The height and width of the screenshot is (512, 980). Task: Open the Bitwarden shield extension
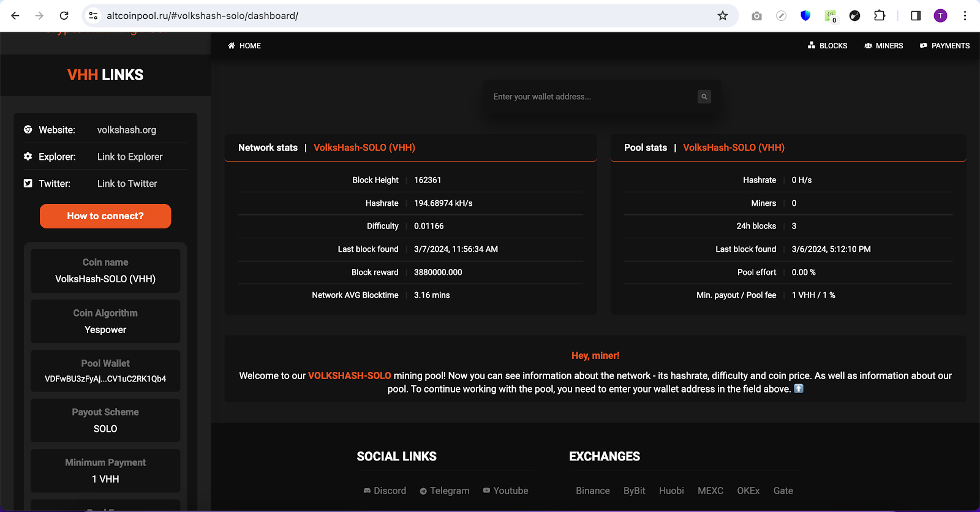point(805,16)
